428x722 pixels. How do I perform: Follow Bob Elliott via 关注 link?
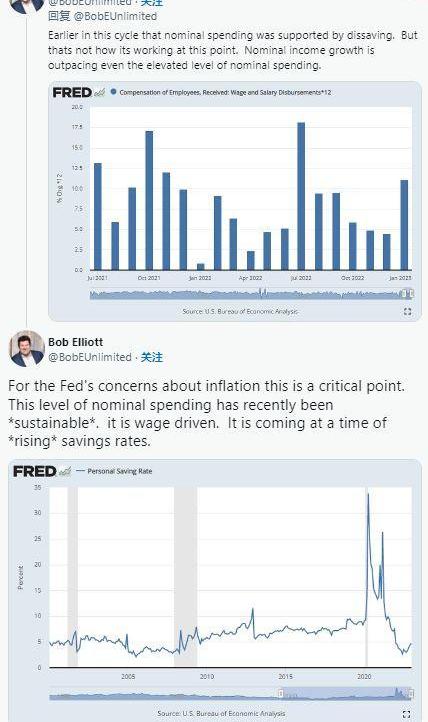pyautogui.click(x=152, y=357)
